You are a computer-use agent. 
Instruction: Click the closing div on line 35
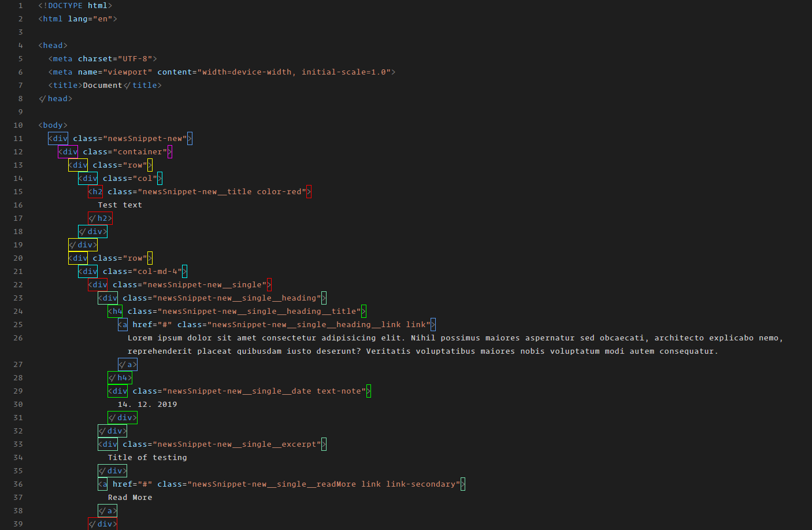point(113,471)
